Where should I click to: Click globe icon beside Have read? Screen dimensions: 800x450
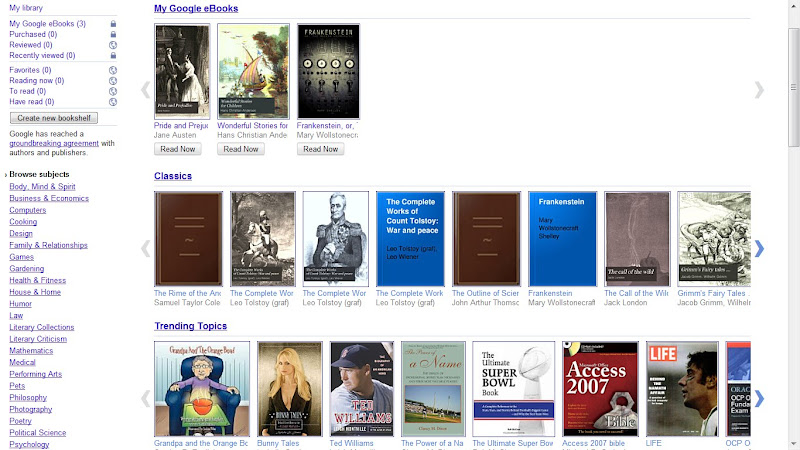113,102
